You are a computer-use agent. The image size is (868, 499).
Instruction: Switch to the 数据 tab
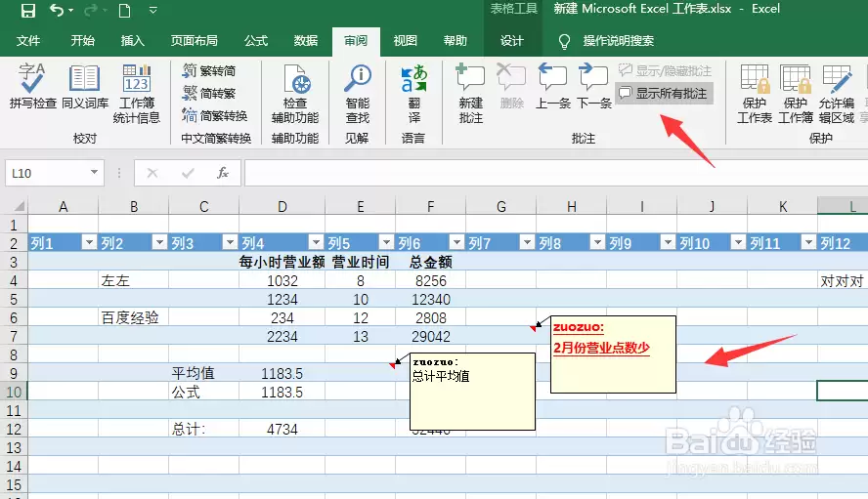[306, 40]
